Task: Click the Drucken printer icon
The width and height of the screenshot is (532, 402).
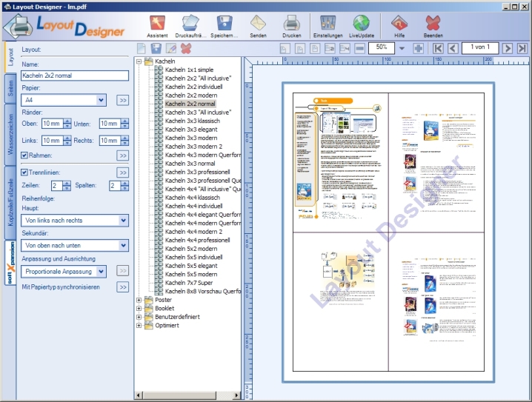Action: 291,24
